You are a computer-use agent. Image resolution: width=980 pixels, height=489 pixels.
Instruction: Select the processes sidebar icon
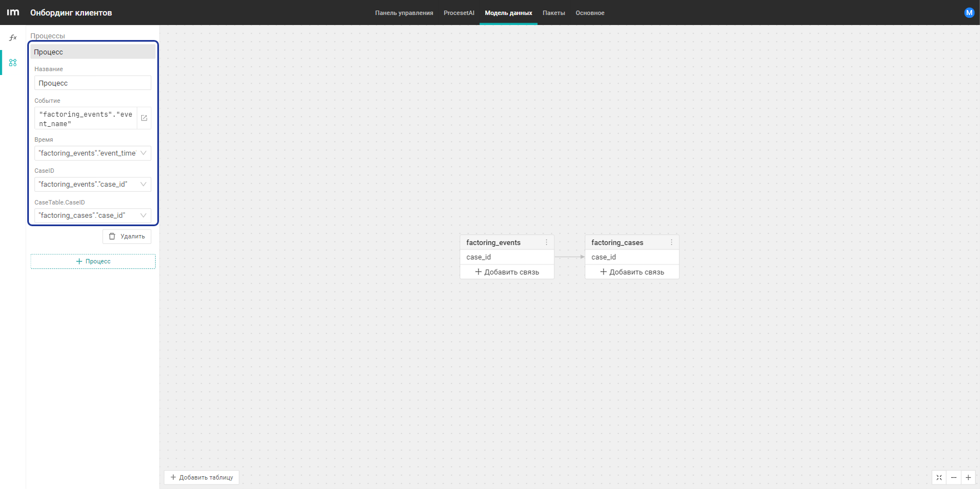pyautogui.click(x=13, y=63)
